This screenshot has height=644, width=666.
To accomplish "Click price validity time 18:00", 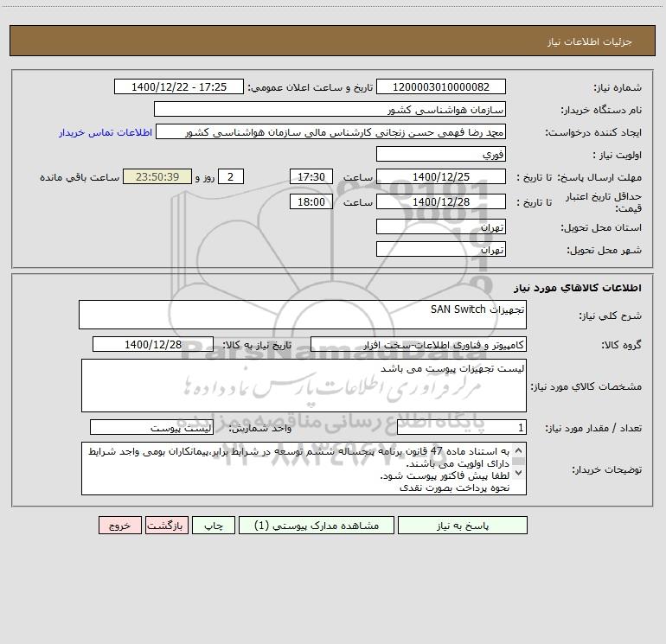I will point(311,201).
